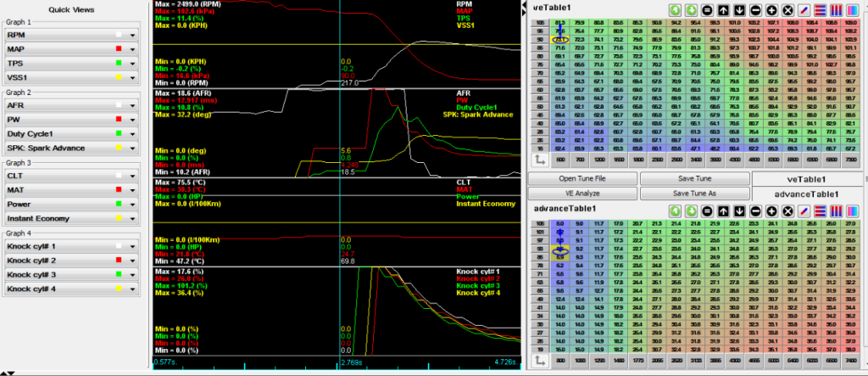This screenshot has width=868, height=376.
Task: Click the Knock cyl# 3 field selector
Action: (71, 274)
